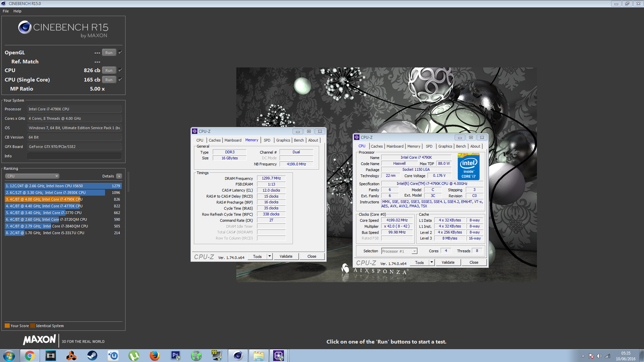The image size is (644, 362).
Task: Click Validate in the CPU CPU-Z window
Action: [x=448, y=262]
